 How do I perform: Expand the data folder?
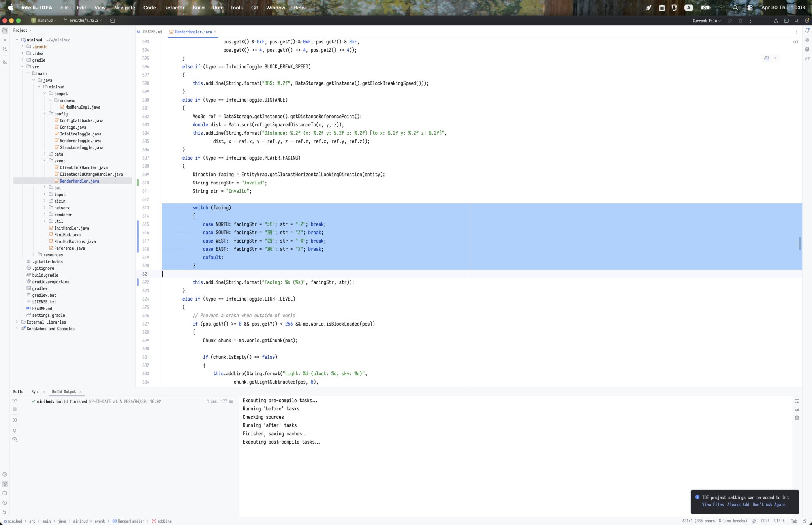click(45, 154)
